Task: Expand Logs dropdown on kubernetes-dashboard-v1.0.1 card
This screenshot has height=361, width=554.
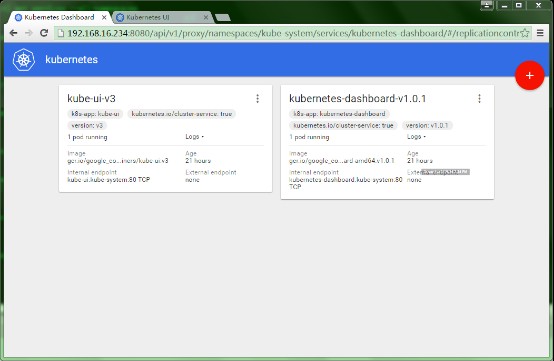Action: pyautogui.click(x=416, y=137)
